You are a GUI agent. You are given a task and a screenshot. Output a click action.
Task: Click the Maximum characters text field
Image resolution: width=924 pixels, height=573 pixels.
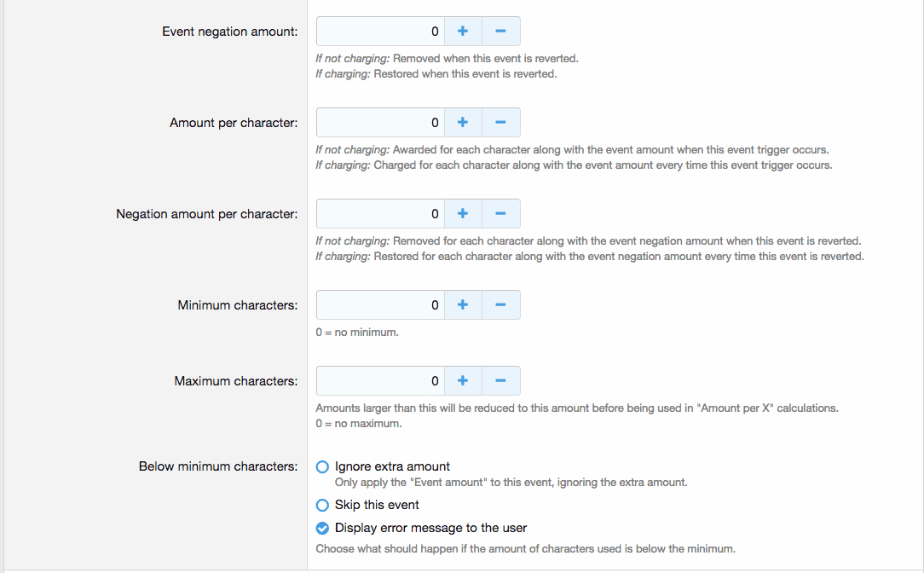tap(380, 381)
